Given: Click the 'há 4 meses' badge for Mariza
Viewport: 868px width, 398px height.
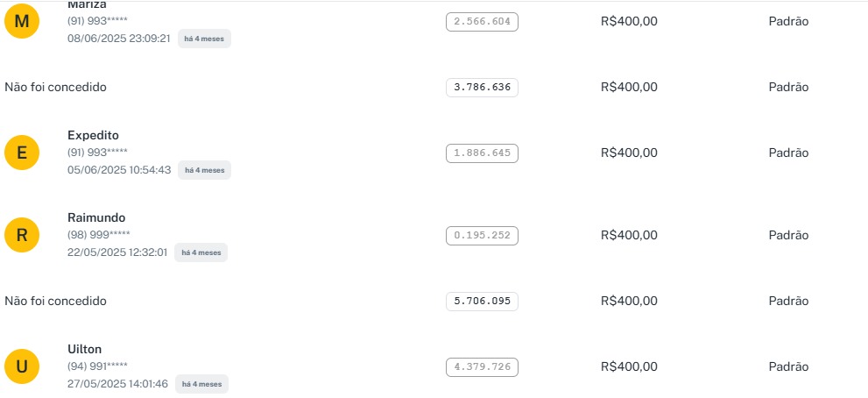Looking at the screenshot, I should click(x=204, y=39).
